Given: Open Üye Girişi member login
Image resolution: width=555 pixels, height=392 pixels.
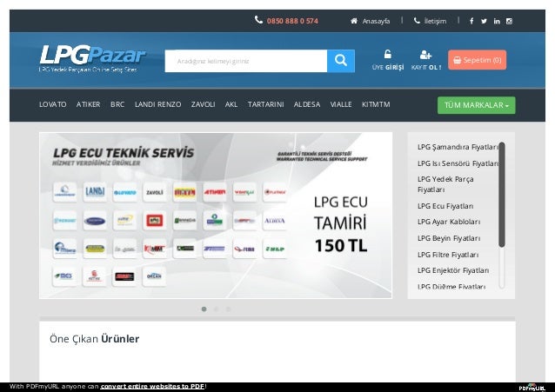Looking at the screenshot, I should (388, 60).
